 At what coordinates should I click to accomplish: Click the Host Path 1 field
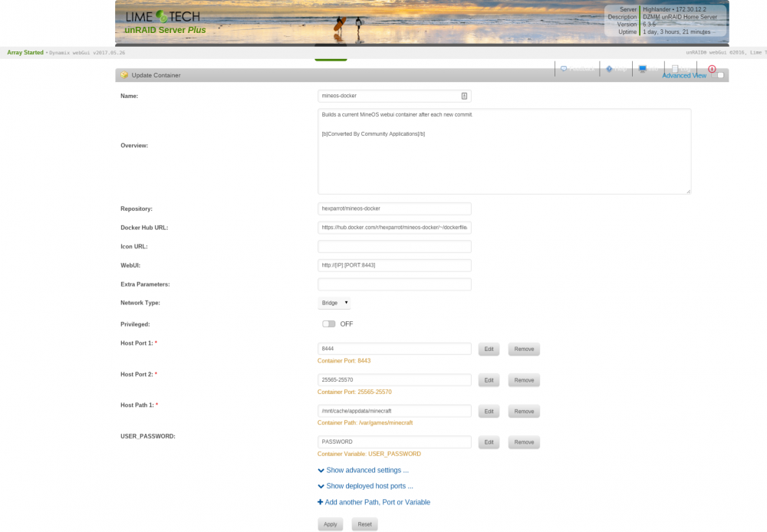pos(394,411)
